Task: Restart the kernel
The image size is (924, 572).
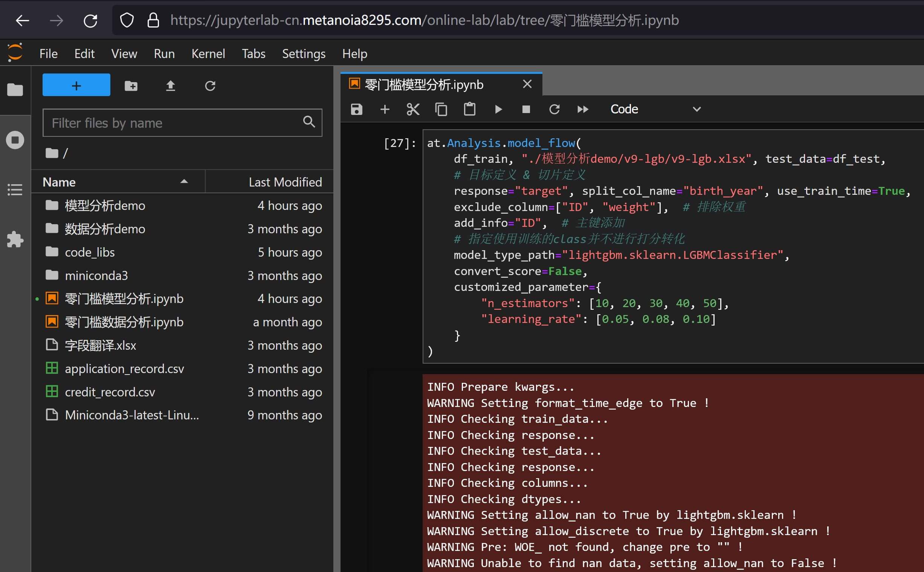Action: pyautogui.click(x=554, y=109)
